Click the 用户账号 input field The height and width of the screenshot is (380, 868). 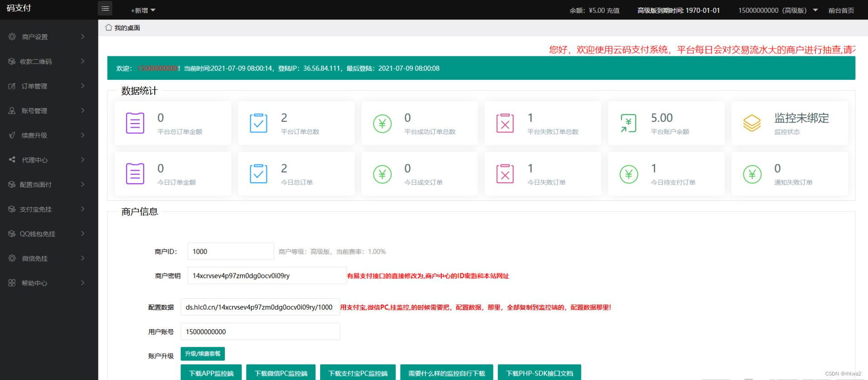260,331
